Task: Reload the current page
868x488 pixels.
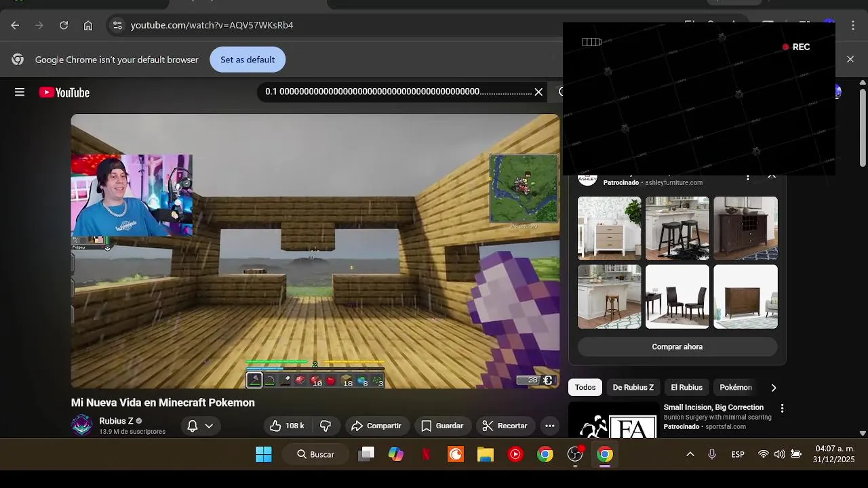Action: [64, 25]
